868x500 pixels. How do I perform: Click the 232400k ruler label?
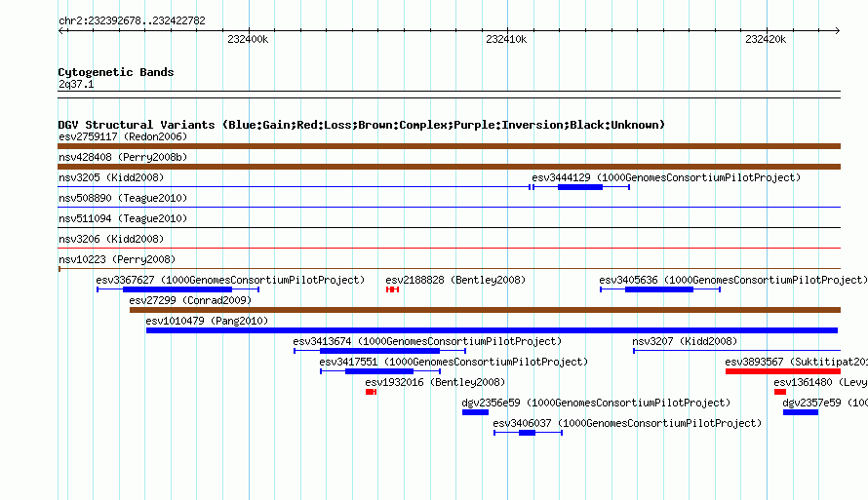pyautogui.click(x=248, y=39)
